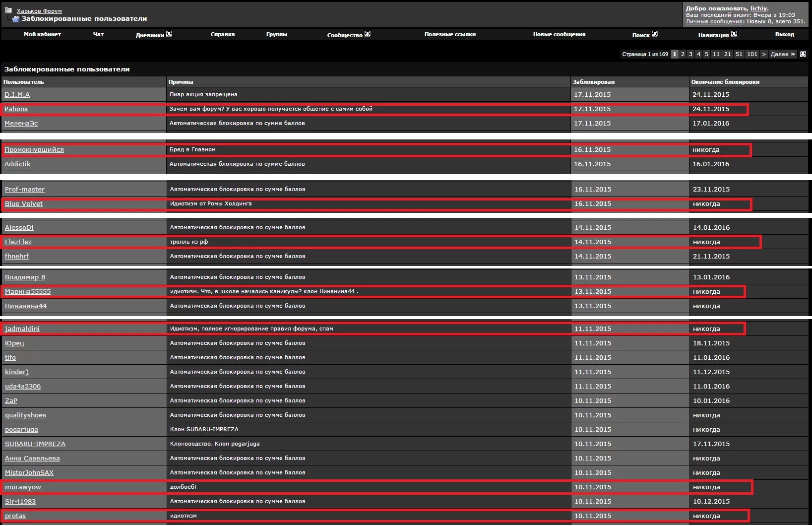Expand the Поиск dropdown arrow
This screenshot has height=526, width=812.
(x=655, y=34)
